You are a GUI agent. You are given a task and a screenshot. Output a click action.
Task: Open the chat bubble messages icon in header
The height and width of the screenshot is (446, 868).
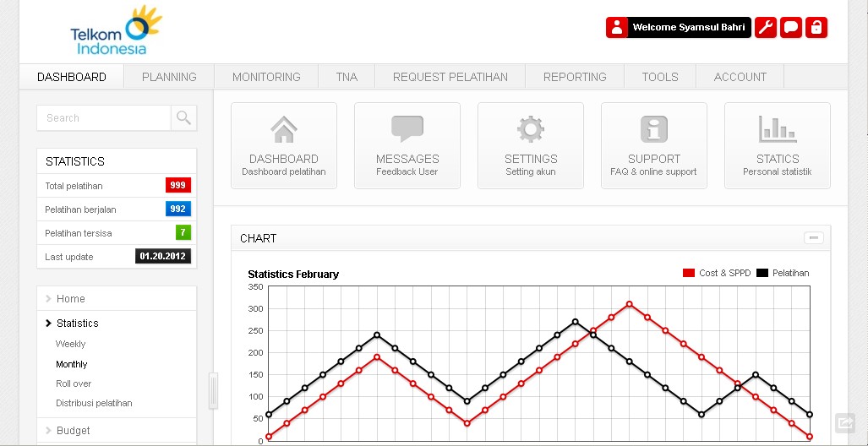[x=791, y=28]
